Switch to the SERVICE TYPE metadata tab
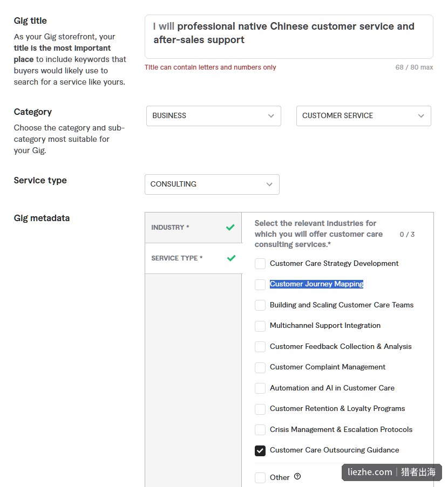 [193, 258]
